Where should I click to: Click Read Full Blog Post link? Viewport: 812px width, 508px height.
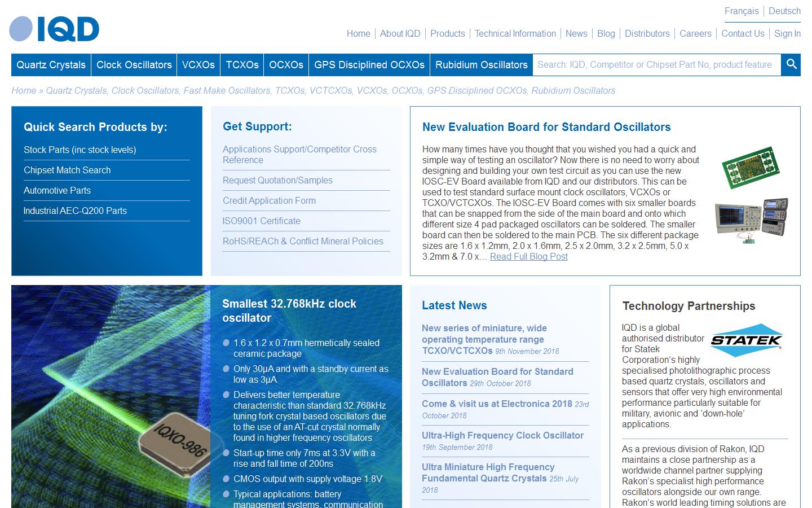(528, 257)
